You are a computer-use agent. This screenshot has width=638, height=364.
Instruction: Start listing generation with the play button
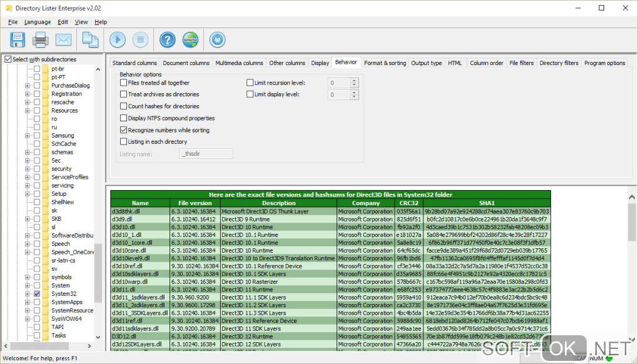[117, 39]
